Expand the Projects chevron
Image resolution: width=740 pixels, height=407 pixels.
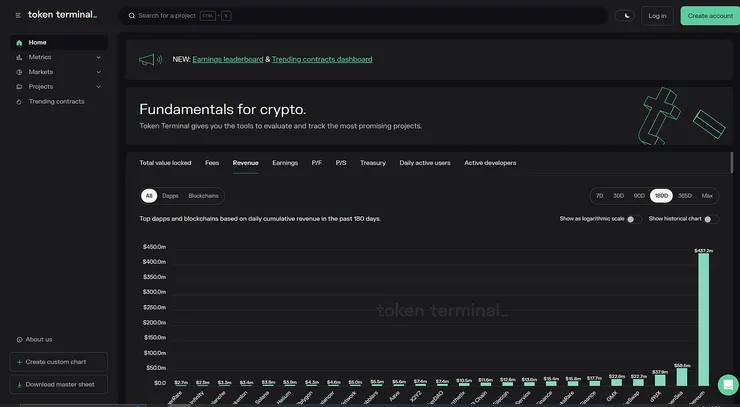99,87
